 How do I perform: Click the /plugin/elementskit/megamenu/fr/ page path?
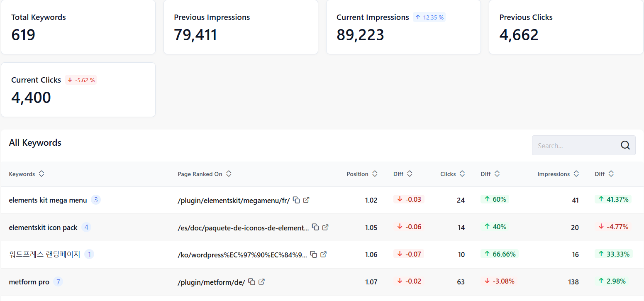234,200
